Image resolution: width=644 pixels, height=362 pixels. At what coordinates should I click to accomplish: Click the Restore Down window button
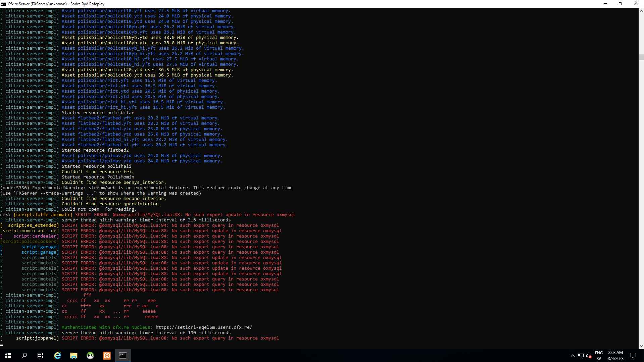click(621, 4)
